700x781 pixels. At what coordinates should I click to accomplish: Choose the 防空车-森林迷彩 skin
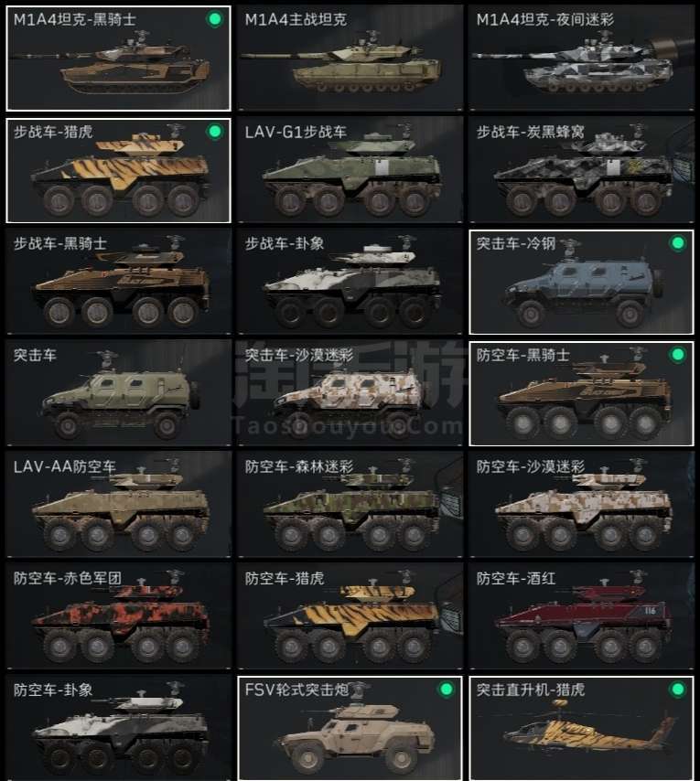pyautogui.click(x=350, y=505)
